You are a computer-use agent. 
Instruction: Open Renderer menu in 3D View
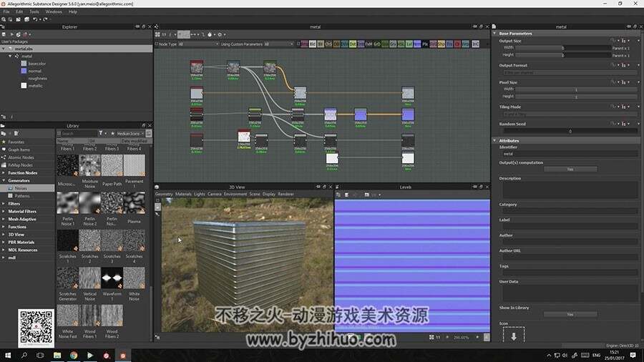(286, 194)
